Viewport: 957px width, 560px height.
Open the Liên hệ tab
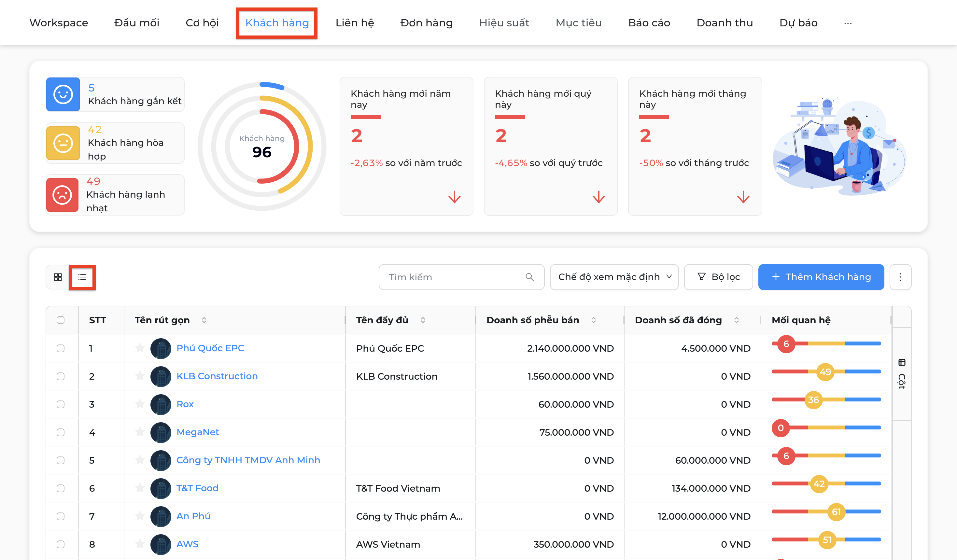coord(355,23)
